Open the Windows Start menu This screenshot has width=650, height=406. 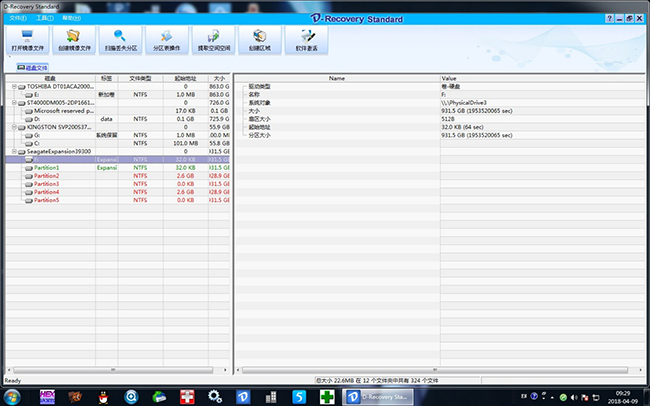[12, 397]
